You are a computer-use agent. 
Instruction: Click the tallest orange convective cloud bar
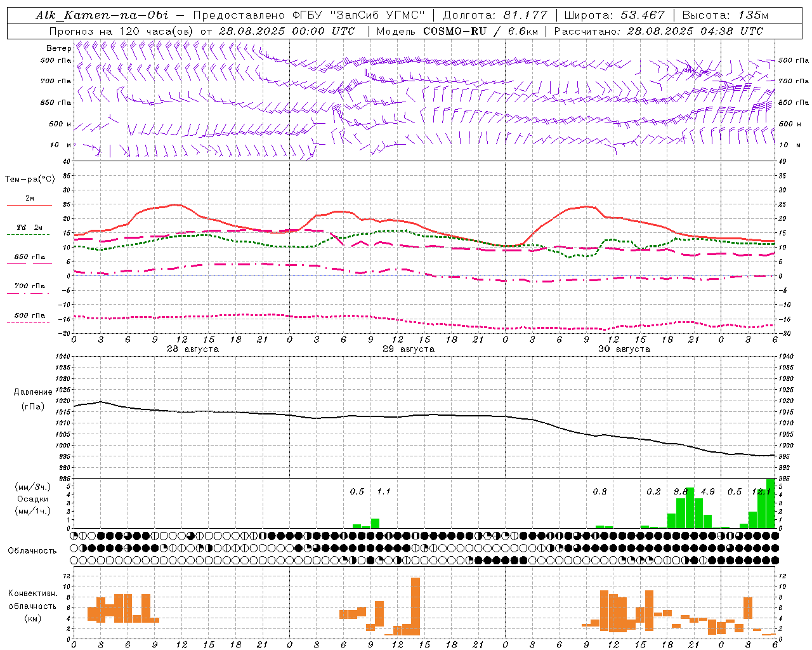pyautogui.click(x=416, y=606)
